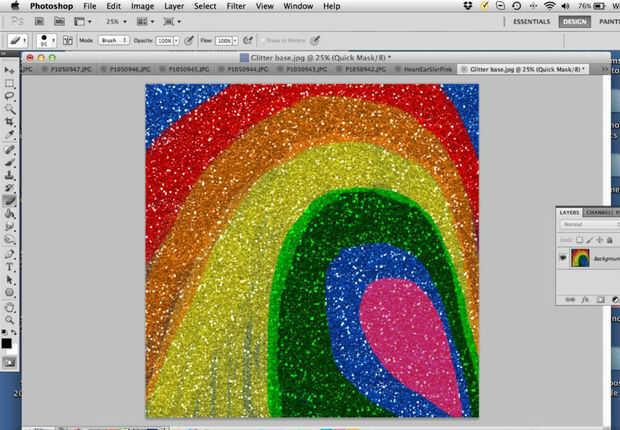Open Mini Bridge from application bar
The width and height of the screenshot is (620, 430).
tap(59, 21)
